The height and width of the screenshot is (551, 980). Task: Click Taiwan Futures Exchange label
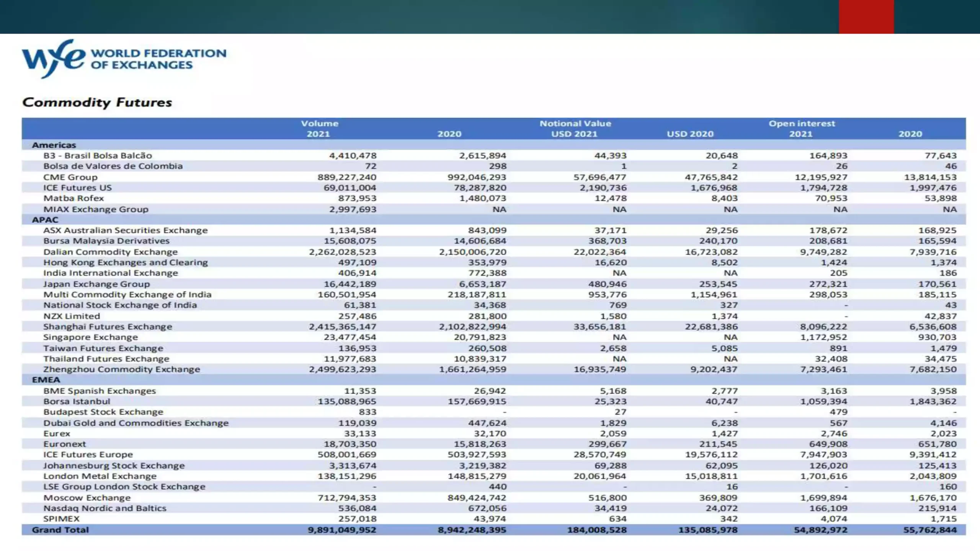pyautogui.click(x=103, y=348)
